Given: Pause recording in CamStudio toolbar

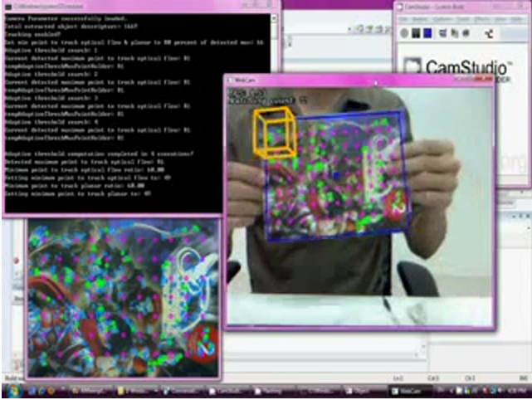Looking at the screenshot, I should (x=416, y=33).
